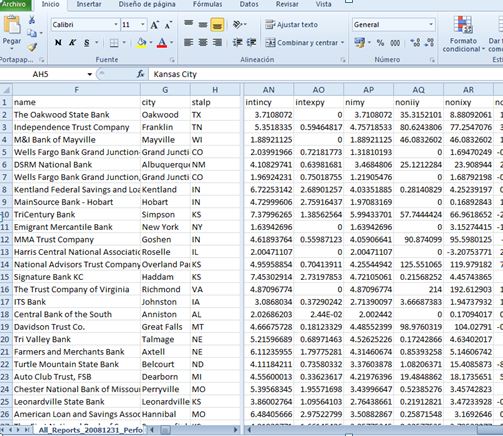Open the Combinar y centrar dropdown arrow
This screenshot has height=436, width=503.
[342, 43]
